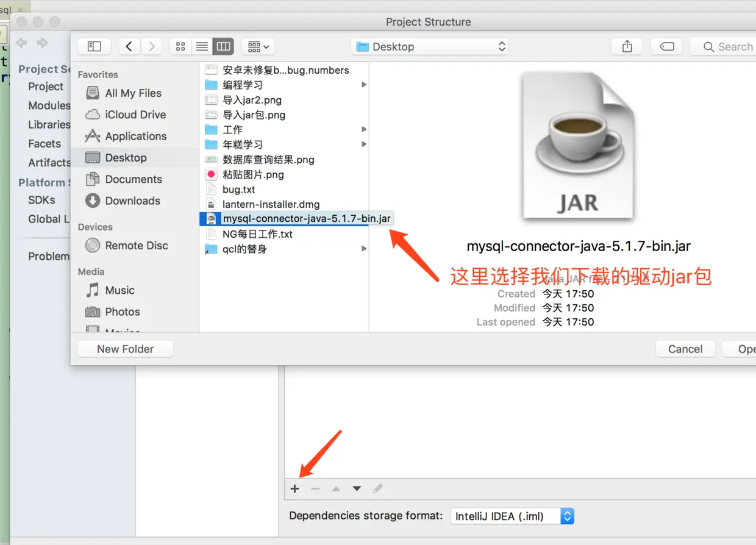Viewport: 756px width, 545px height.
Task: Expand the 编程学习 folder disclosure arrow
Action: pyautogui.click(x=363, y=85)
